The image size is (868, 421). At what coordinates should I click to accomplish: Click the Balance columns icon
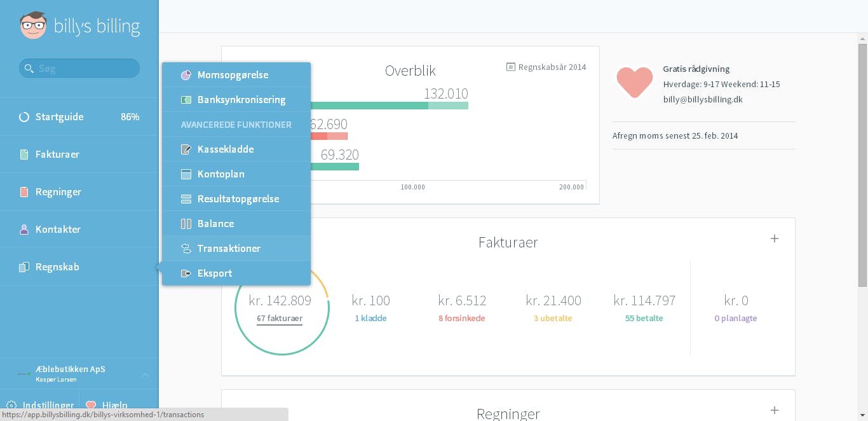[186, 224]
